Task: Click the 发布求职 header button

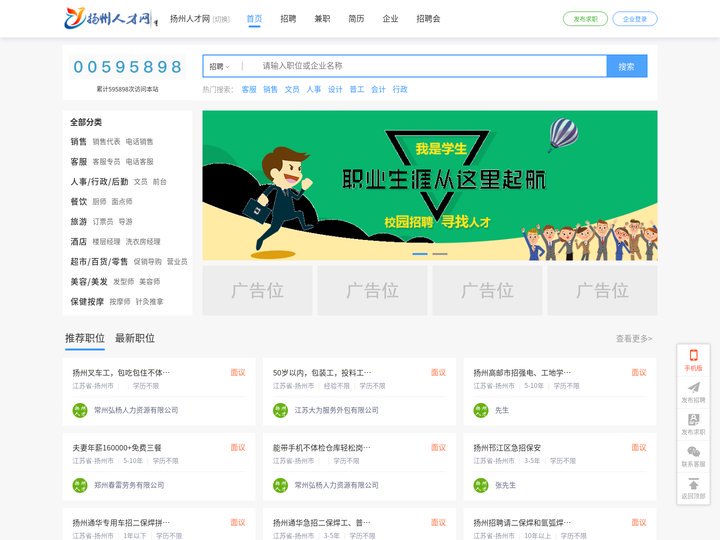Action: point(585,19)
